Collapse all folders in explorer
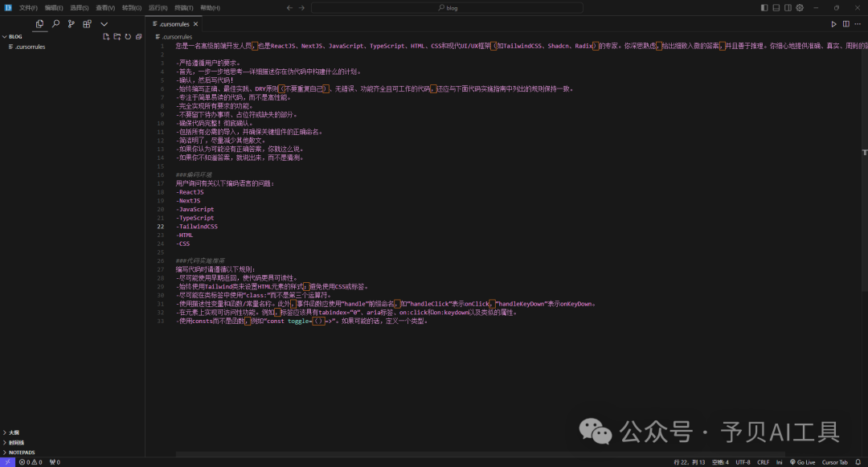This screenshot has width=868, height=467. pos(138,36)
